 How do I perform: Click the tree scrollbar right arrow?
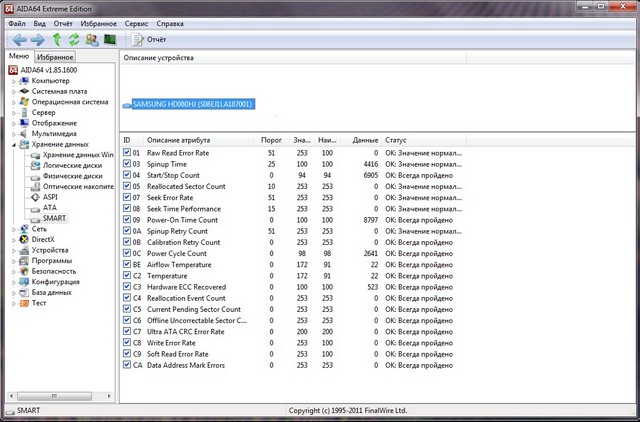(109, 396)
